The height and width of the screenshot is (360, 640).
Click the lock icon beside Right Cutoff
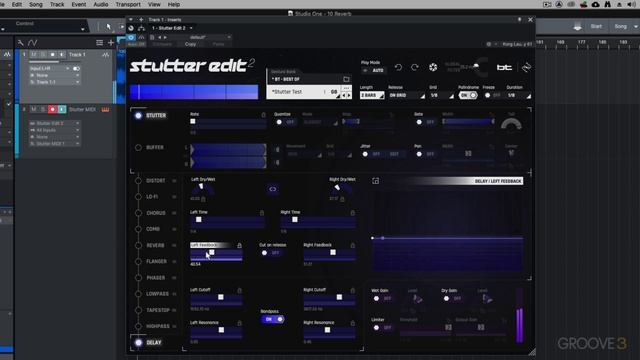(353, 290)
